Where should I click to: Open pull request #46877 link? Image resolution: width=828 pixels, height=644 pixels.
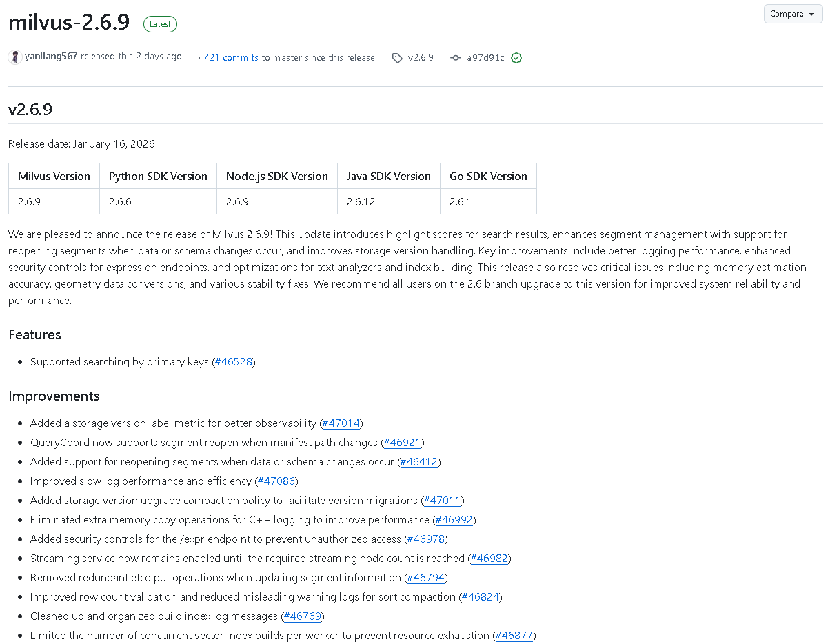coord(514,636)
